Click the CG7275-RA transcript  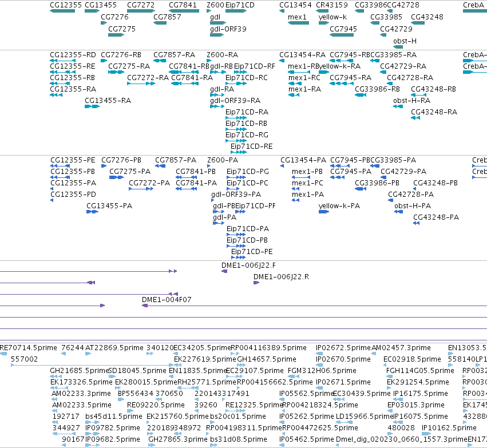click(x=116, y=72)
